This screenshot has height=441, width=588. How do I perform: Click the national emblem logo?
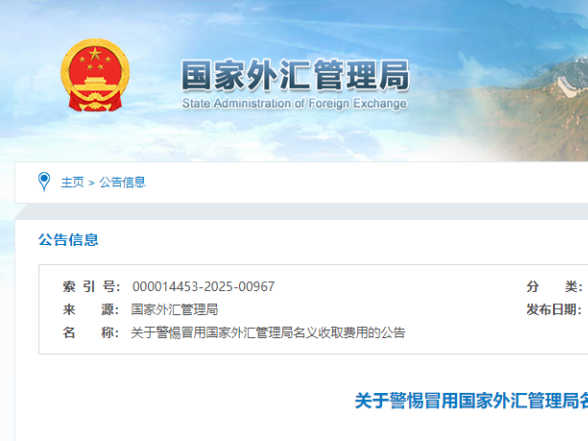[95, 75]
